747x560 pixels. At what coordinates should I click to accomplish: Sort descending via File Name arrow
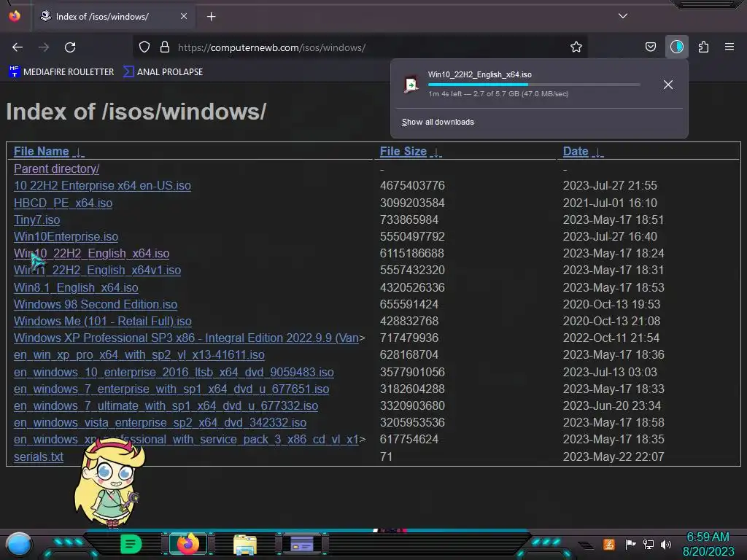(79, 152)
